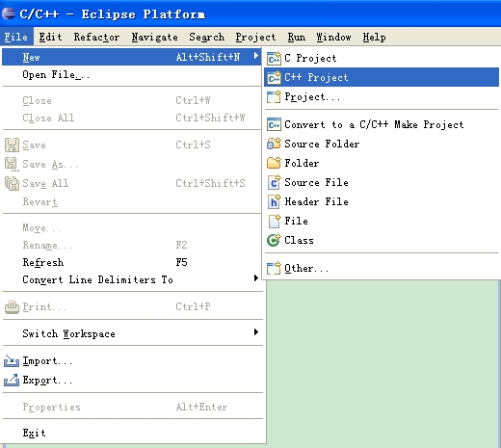Choose Open File... entry
501x448 pixels.
[x=132, y=75]
